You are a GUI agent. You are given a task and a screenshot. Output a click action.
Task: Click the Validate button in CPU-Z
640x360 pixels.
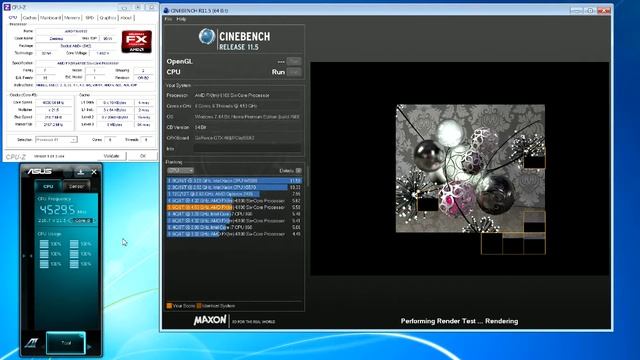click(x=111, y=156)
